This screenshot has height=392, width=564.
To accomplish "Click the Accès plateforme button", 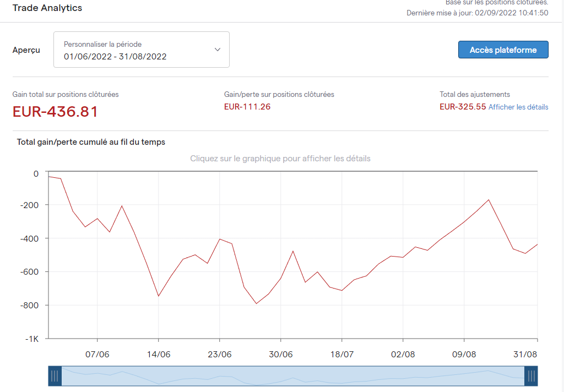I will (503, 50).
